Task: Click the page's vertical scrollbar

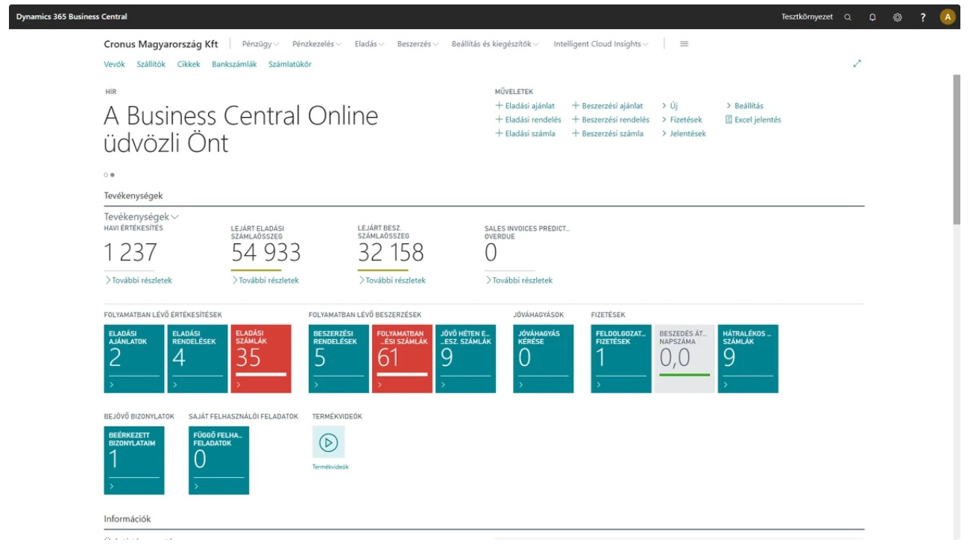Action: tap(957, 149)
